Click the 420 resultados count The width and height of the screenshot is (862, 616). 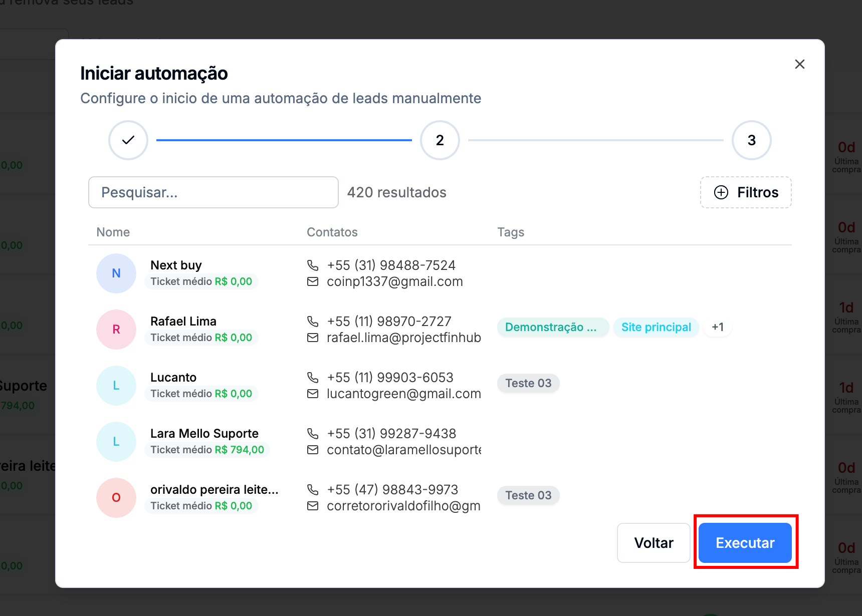pos(397,192)
